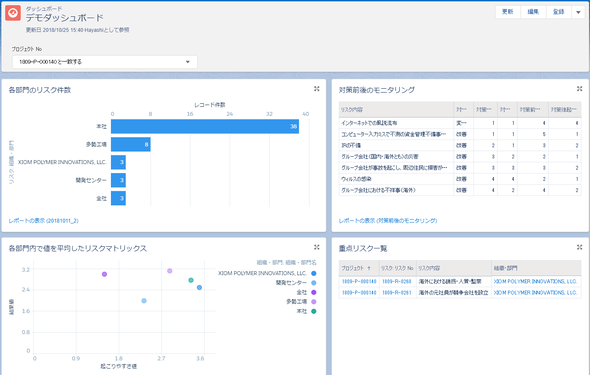Click the 編集 edit button
This screenshot has width=590, height=375.
coord(533,12)
